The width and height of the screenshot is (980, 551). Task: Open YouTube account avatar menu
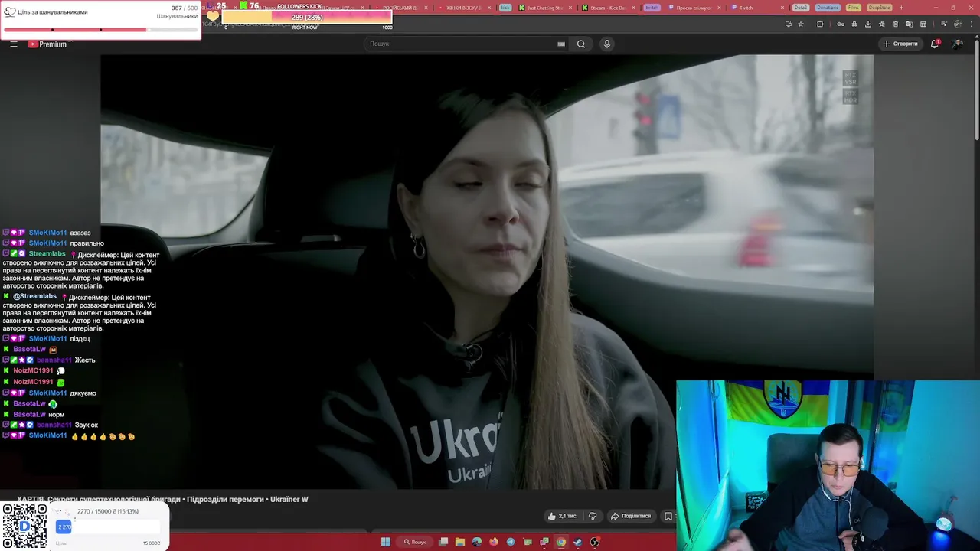(x=958, y=44)
